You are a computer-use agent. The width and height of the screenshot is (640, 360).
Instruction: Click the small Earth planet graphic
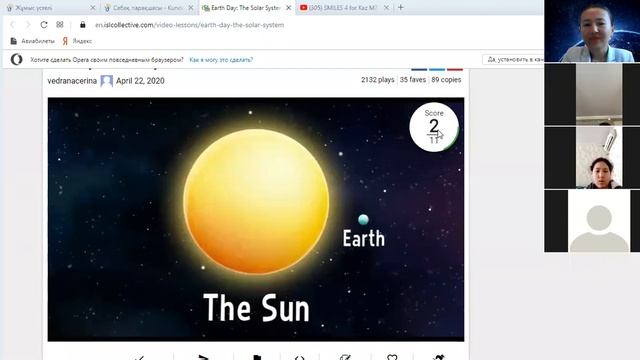[x=363, y=220]
